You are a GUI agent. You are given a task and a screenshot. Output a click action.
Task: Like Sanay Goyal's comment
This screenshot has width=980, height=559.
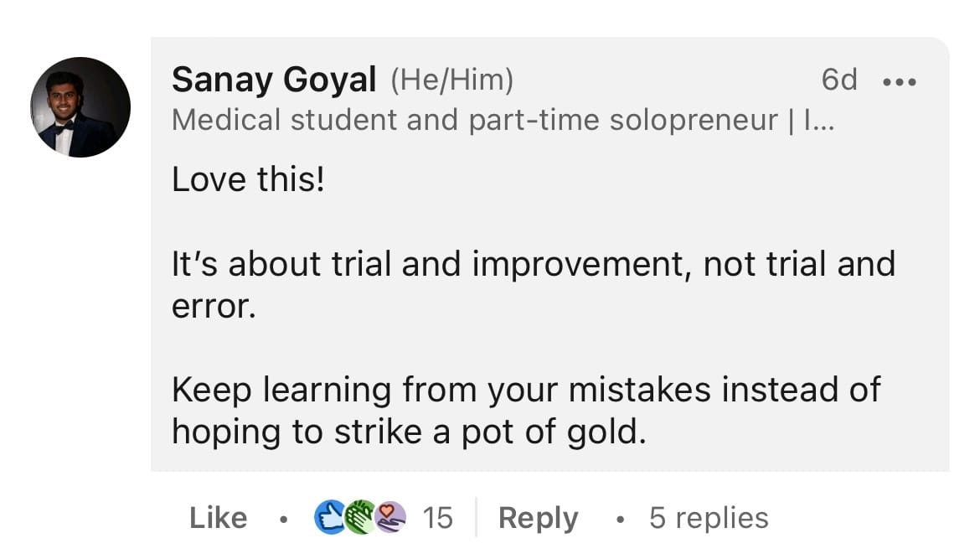coord(218,518)
